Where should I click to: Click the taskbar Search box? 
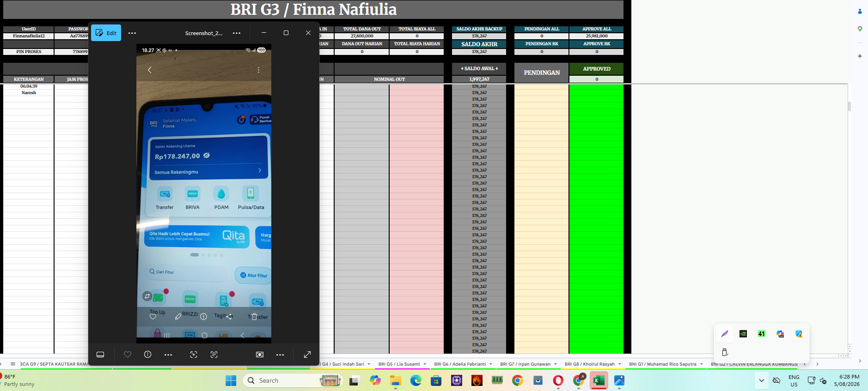pyautogui.click(x=293, y=380)
